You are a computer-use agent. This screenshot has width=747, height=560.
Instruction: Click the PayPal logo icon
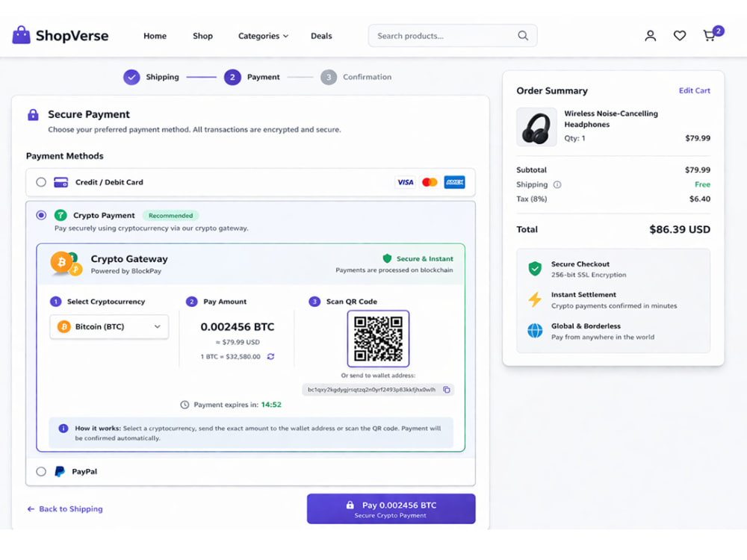tap(60, 471)
